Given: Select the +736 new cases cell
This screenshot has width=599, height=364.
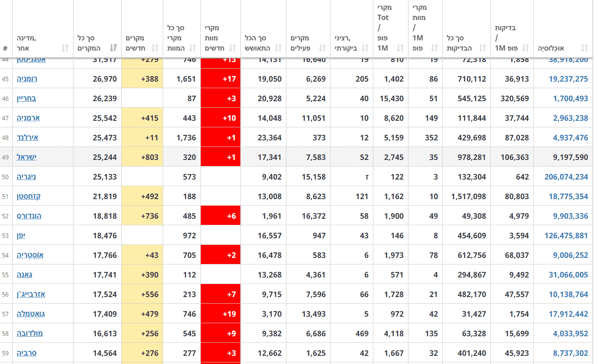Looking at the screenshot, I should point(142,215).
